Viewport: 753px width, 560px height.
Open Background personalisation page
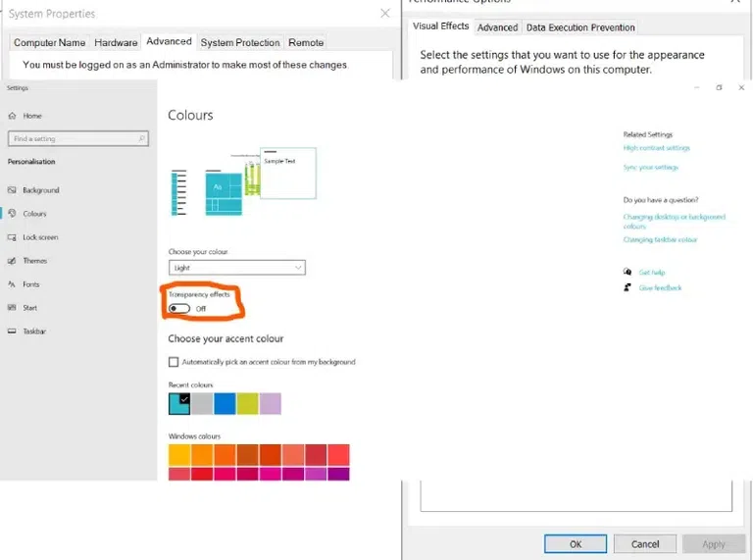[x=41, y=190]
